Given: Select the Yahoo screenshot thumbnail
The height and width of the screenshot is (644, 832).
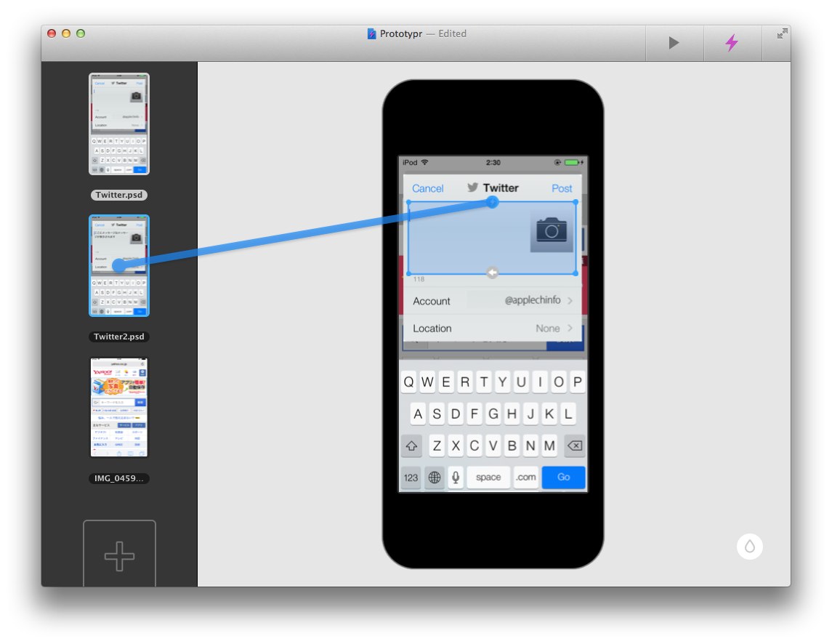Looking at the screenshot, I should coord(119,407).
